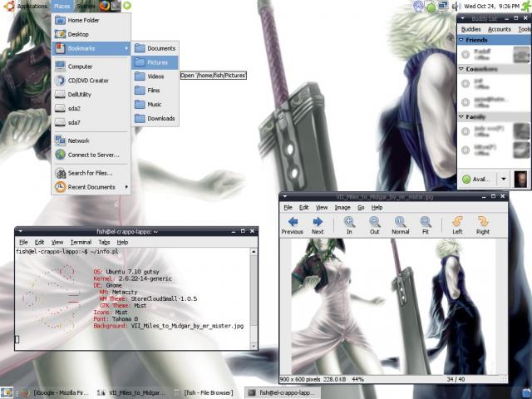This screenshot has height=399, width=532.
Task: Open DellUtility drive
Action: click(91, 94)
